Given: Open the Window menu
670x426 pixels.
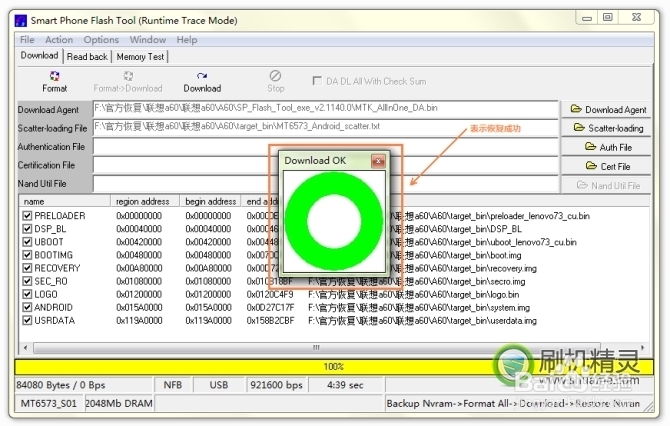Looking at the screenshot, I should (148, 40).
